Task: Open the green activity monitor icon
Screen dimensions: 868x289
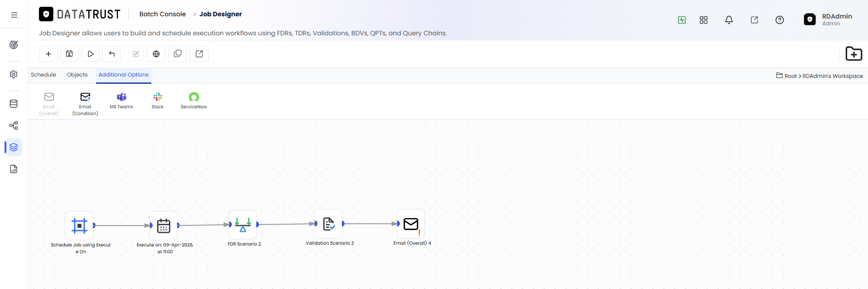Action: (682, 20)
